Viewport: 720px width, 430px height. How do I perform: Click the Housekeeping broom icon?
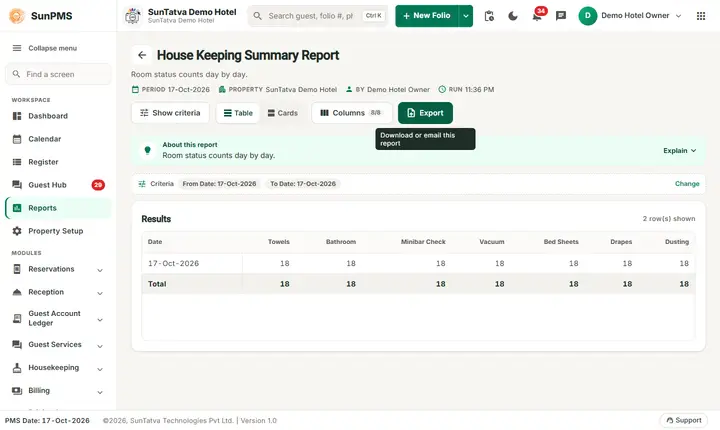[17, 368]
